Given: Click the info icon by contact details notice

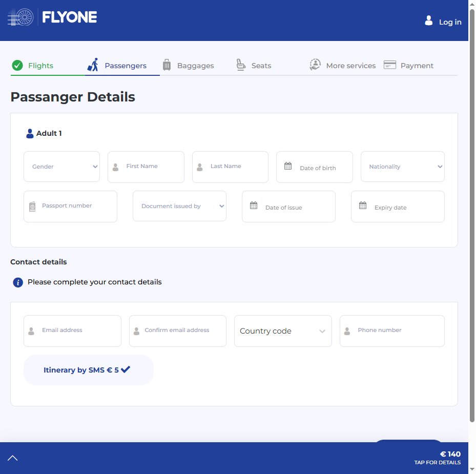Looking at the screenshot, I should pos(18,282).
